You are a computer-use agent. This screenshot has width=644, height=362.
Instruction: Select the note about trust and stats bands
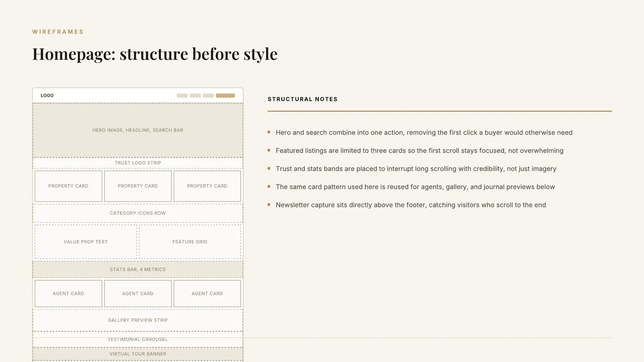[416, 168]
